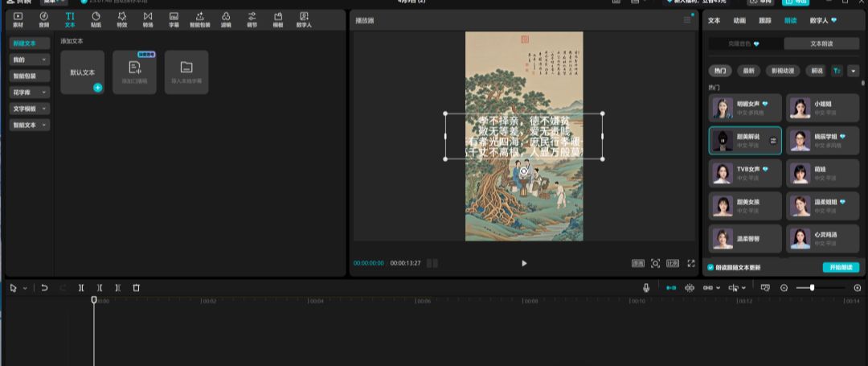Expand the voice category filter arrow button

click(x=852, y=71)
